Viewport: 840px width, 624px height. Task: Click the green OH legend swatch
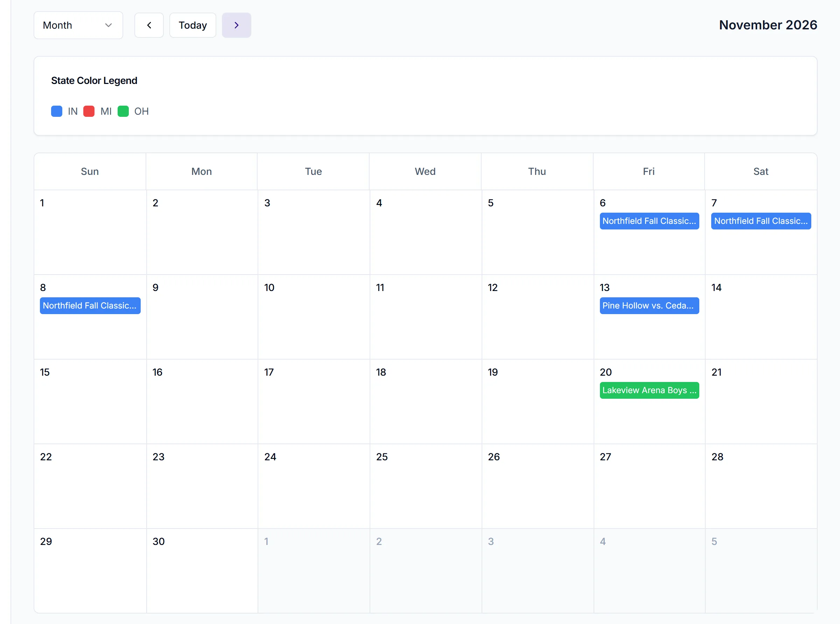pyautogui.click(x=123, y=112)
